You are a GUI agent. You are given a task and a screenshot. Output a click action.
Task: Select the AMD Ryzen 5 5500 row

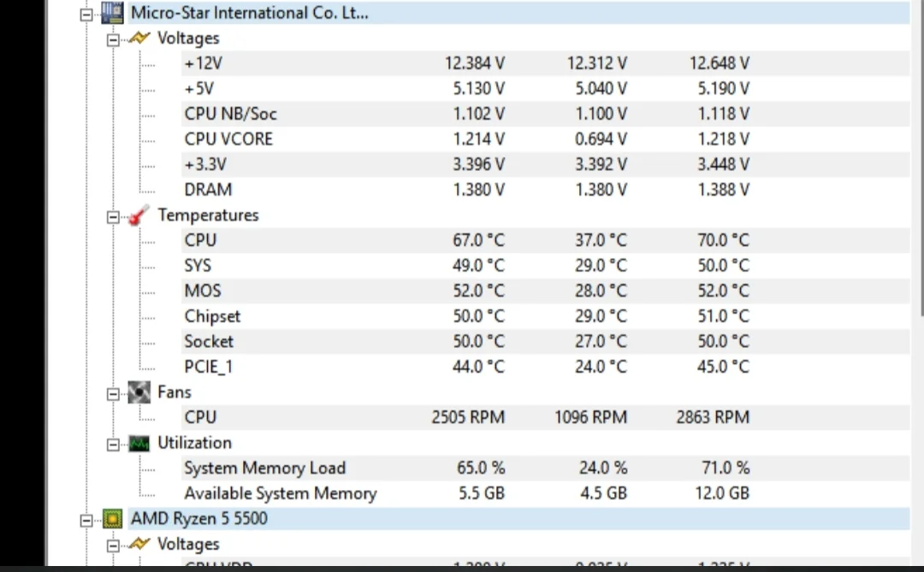pos(518,519)
